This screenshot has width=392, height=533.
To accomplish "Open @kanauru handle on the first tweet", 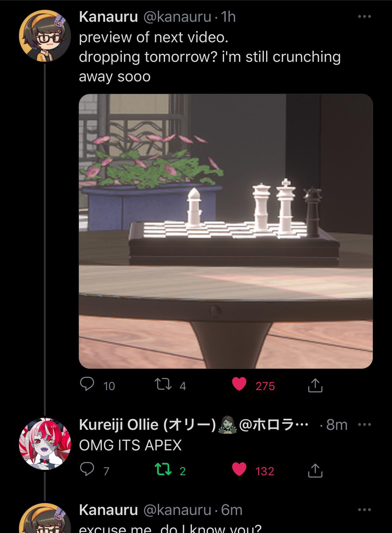I will tap(177, 16).
